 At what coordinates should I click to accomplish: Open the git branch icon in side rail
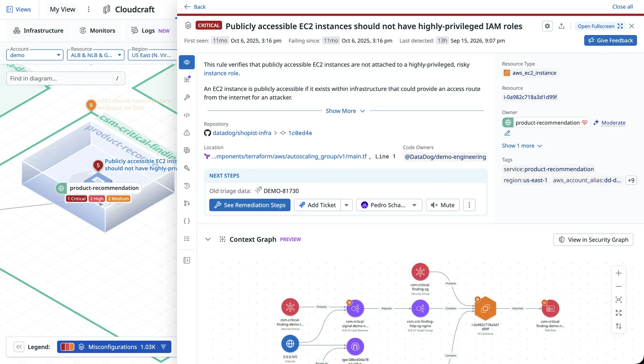pos(187,203)
